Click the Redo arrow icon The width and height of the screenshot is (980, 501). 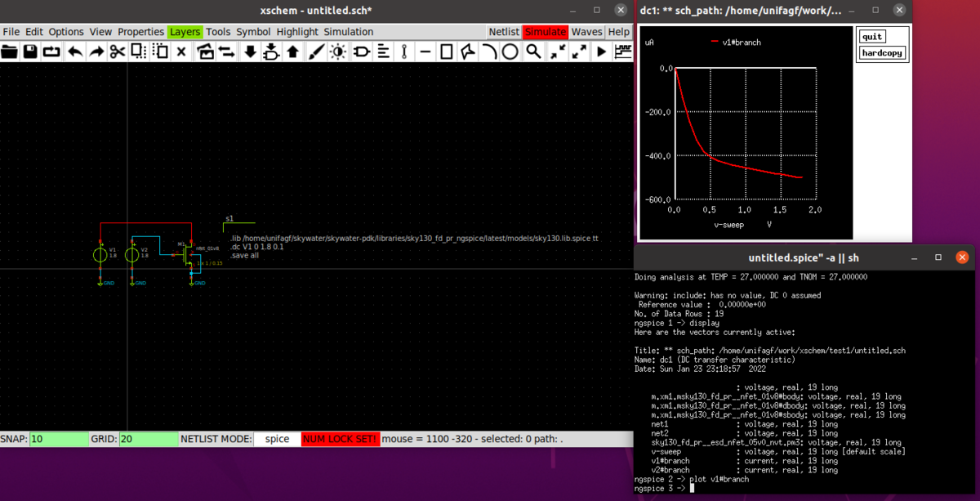click(96, 51)
